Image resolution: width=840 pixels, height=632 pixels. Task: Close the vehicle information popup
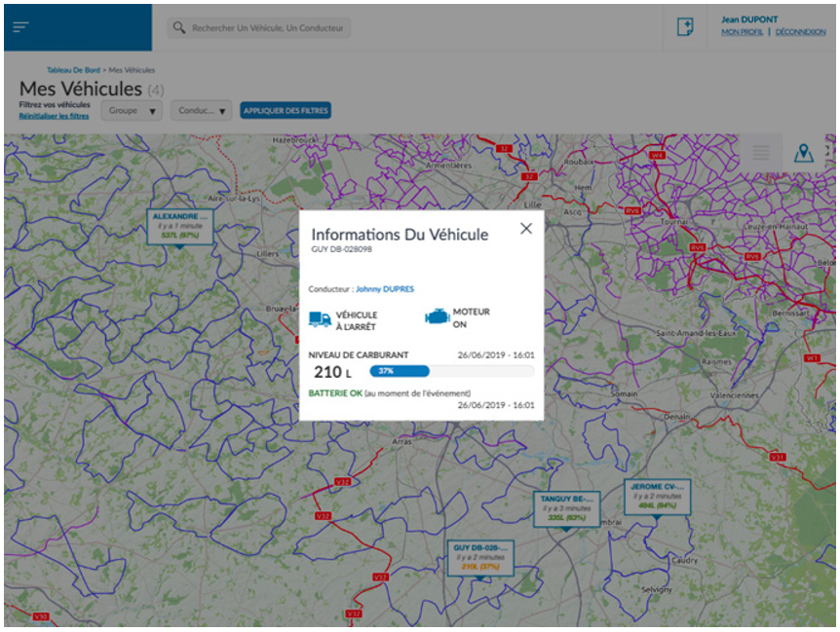click(x=526, y=229)
